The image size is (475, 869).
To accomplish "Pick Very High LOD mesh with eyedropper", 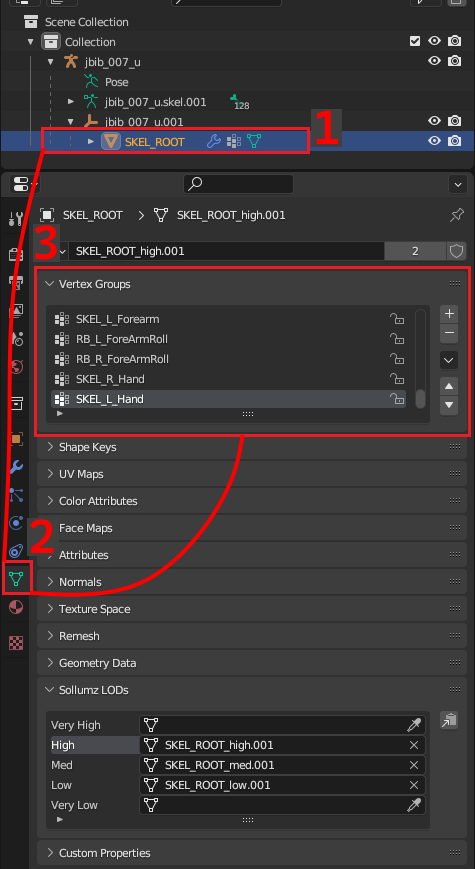I will [x=413, y=725].
